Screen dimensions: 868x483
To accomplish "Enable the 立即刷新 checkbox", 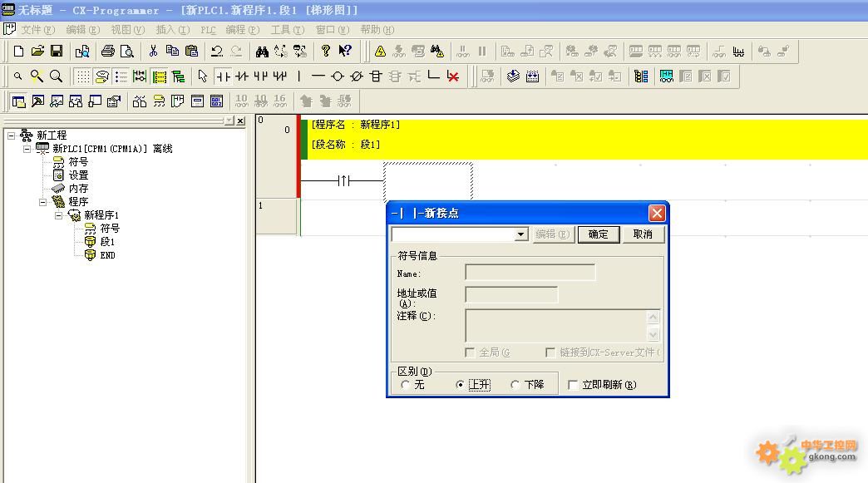I will point(573,385).
